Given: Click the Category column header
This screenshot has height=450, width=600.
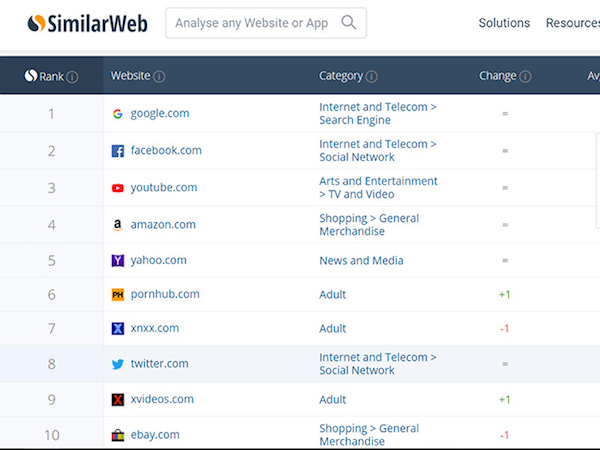Looking at the screenshot, I should click(341, 76).
